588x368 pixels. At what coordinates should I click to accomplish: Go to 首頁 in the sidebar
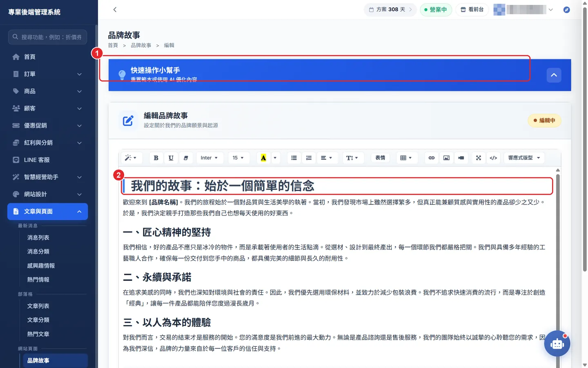coord(48,57)
